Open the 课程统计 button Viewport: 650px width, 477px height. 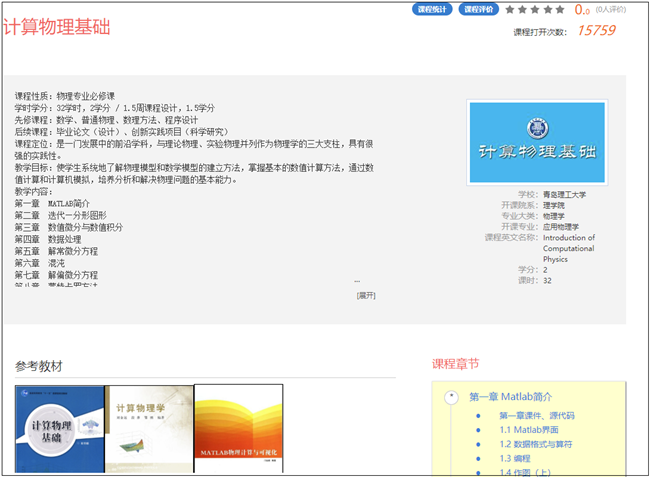tap(432, 9)
